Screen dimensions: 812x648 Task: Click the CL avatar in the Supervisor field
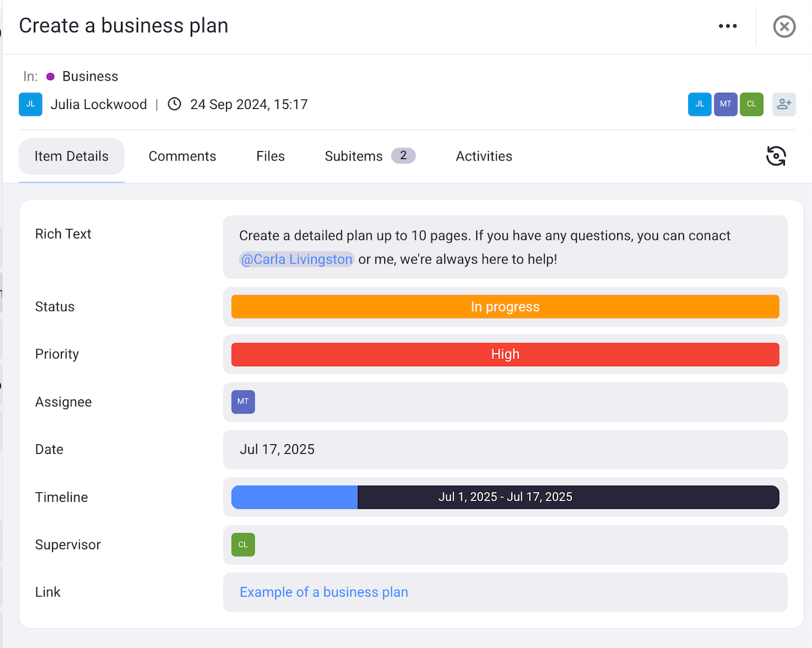243,544
